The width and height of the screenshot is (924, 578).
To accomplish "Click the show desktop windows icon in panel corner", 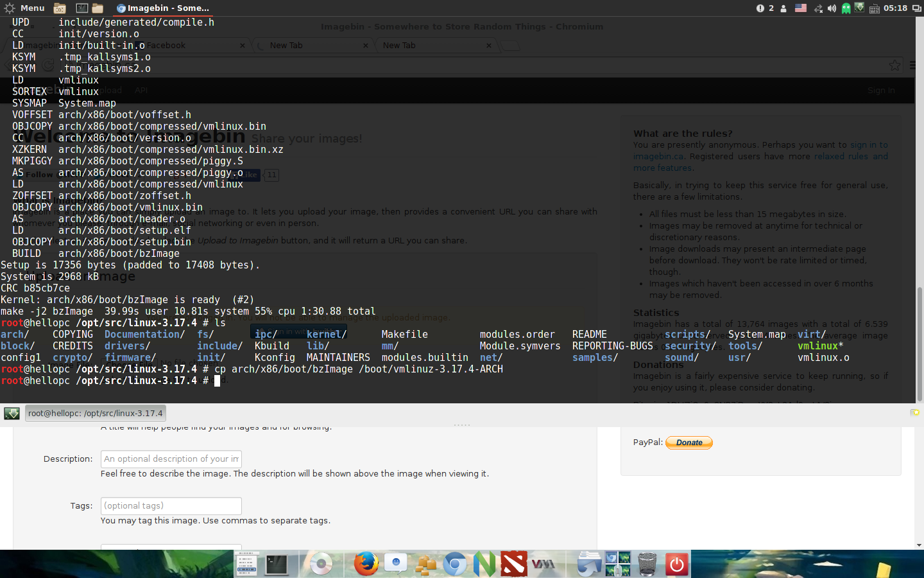I will point(916,8).
